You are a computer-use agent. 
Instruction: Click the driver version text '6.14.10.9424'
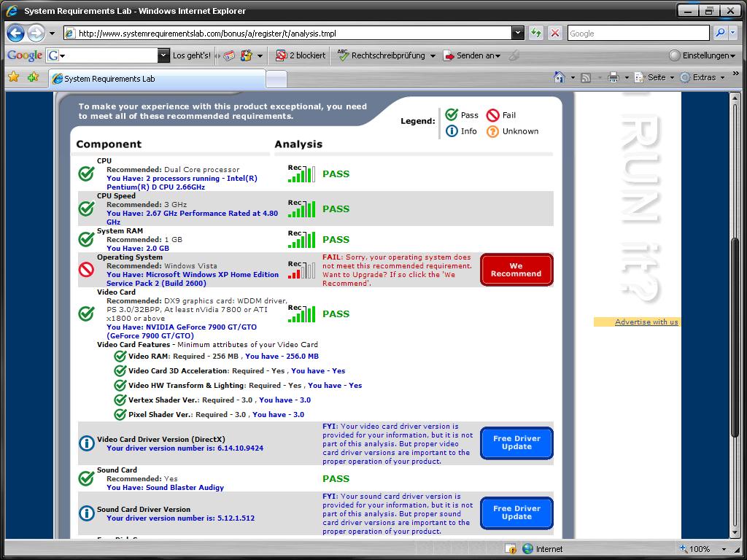click(239, 448)
